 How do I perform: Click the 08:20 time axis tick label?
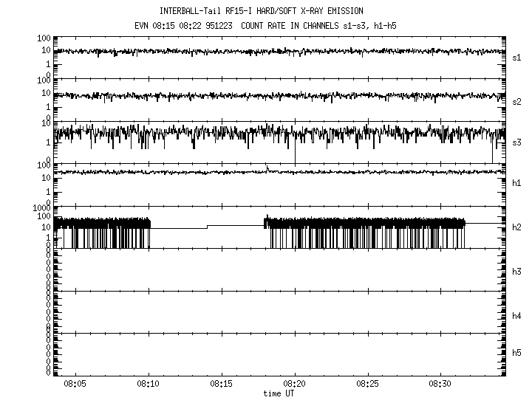[x=295, y=385]
